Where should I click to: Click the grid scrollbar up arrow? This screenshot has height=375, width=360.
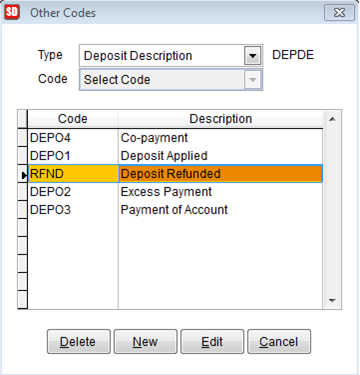coord(332,119)
